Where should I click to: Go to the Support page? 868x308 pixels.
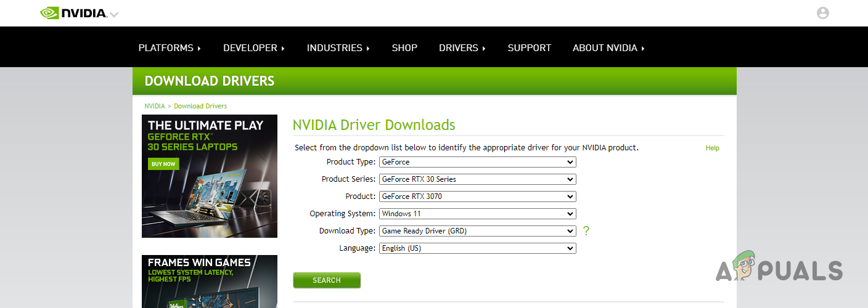point(529,47)
